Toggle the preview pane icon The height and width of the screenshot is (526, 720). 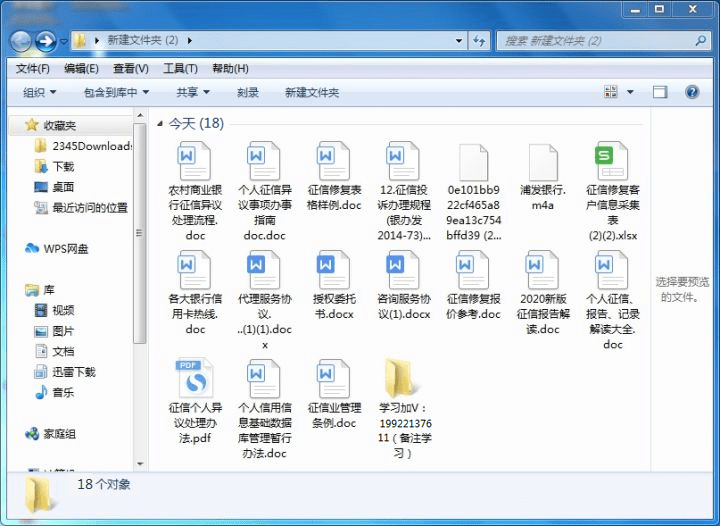click(x=660, y=92)
